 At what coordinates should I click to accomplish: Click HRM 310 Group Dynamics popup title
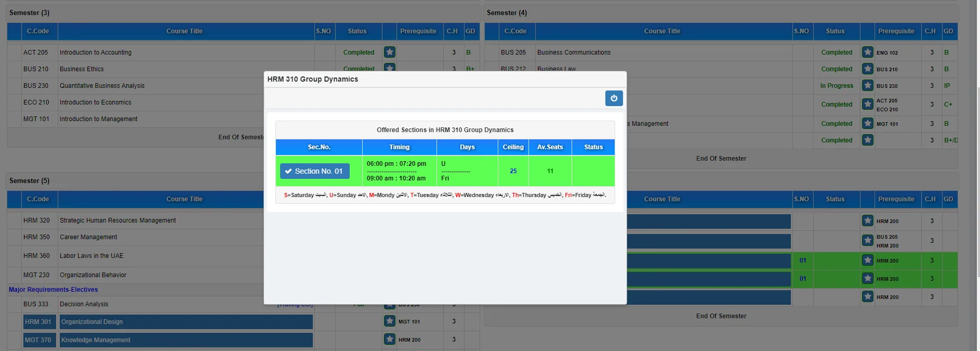click(x=313, y=79)
